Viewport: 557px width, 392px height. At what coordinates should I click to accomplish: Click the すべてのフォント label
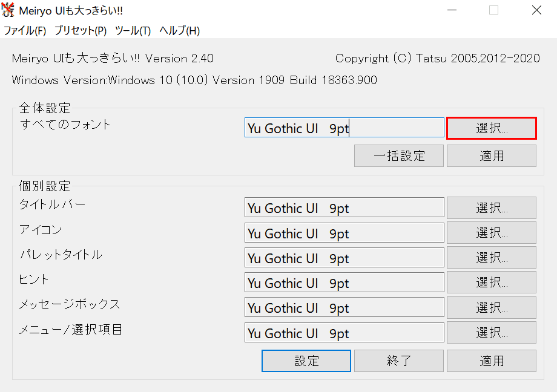point(65,125)
